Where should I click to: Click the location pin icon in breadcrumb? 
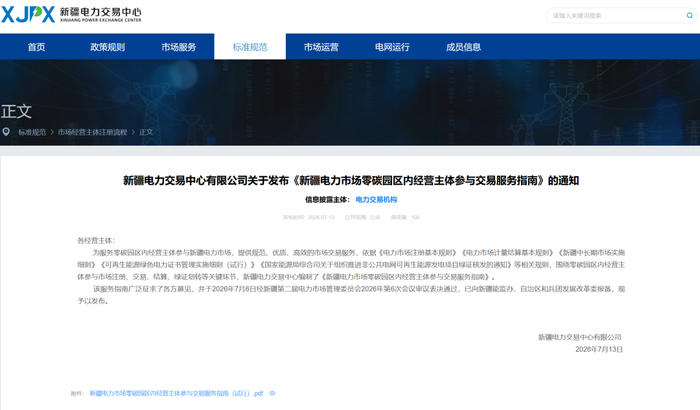coord(6,132)
